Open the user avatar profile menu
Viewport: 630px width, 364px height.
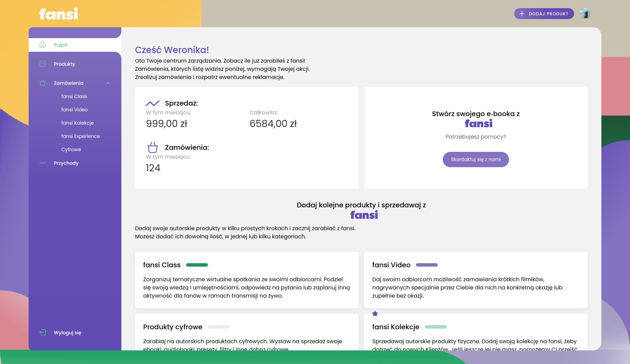pyautogui.click(x=585, y=14)
